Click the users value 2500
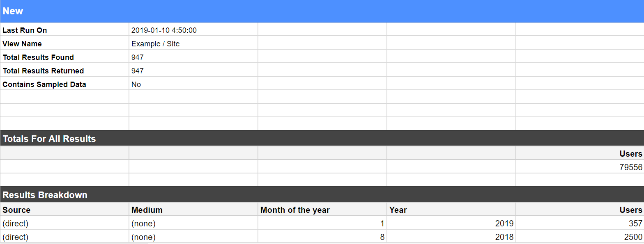Screen dimensions: 644x244 click(x=632, y=237)
